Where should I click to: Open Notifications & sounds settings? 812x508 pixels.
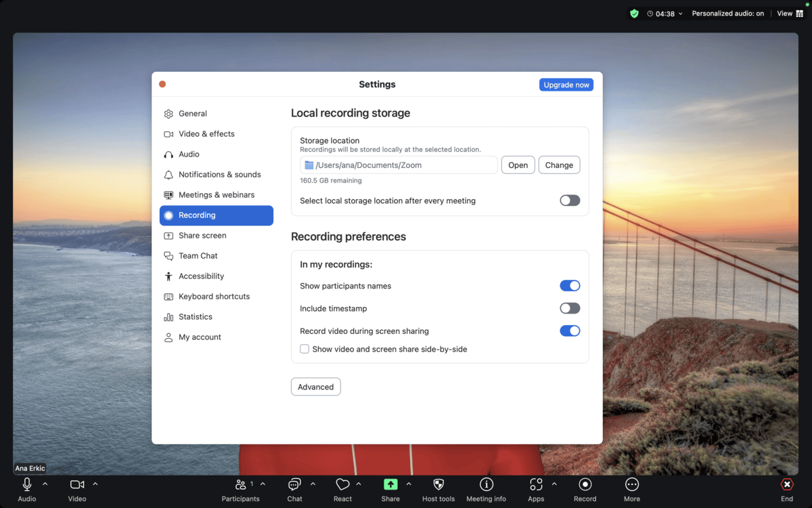coord(217,175)
